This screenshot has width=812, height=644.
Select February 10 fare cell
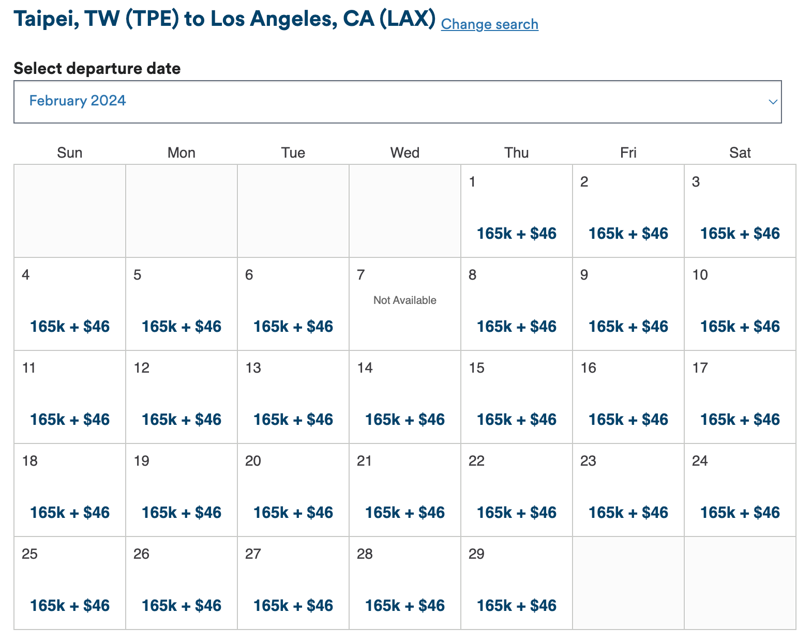tap(740, 326)
